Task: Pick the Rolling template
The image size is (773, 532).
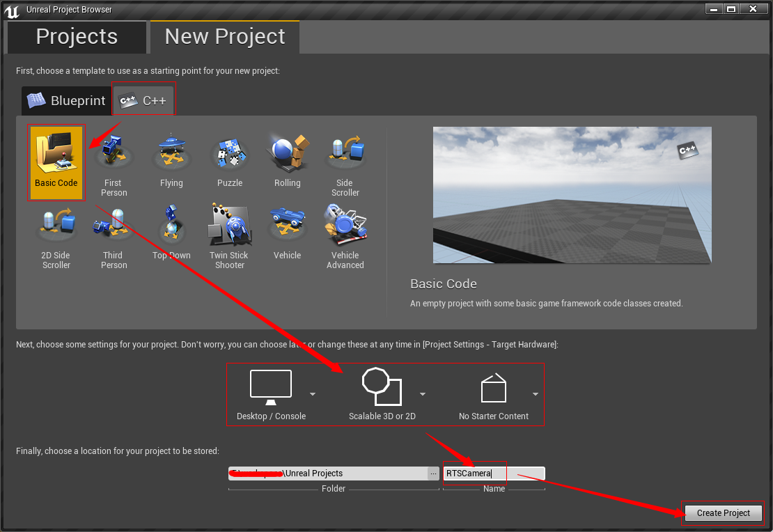Action: point(288,153)
